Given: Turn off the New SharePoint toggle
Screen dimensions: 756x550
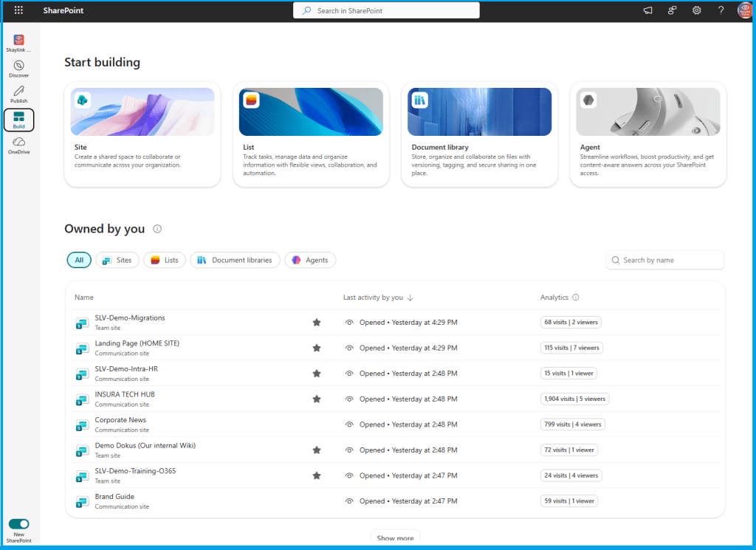Looking at the screenshot, I should [19, 523].
